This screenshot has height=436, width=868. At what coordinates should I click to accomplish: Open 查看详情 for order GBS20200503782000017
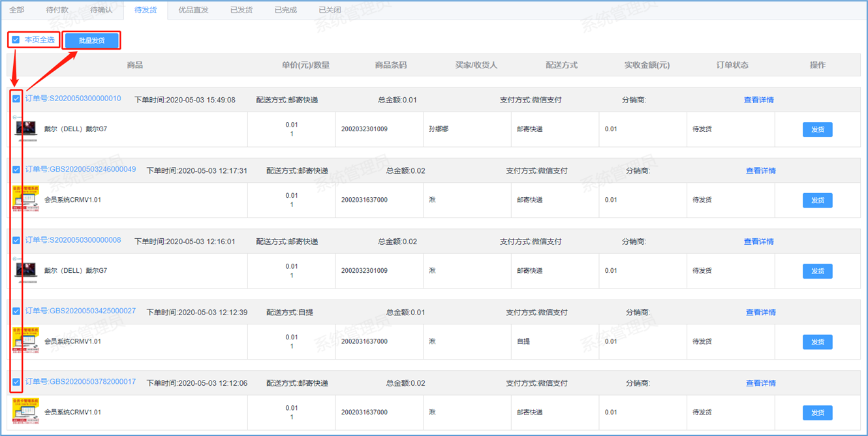(760, 383)
